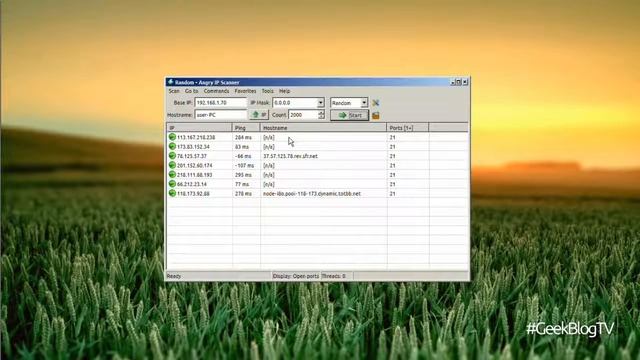Select IP address 118.173.92.88
This screenshot has width=640, height=360.
click(193, 194)
